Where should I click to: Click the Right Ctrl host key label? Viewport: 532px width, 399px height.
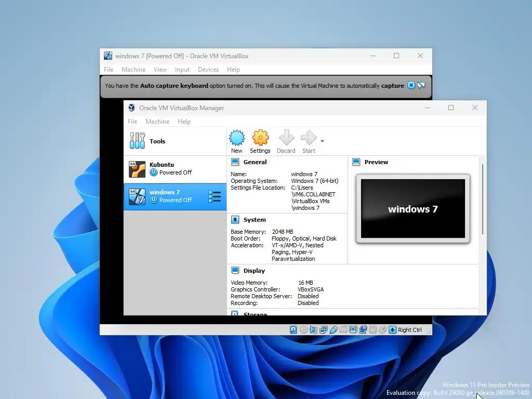click(410, 330)
